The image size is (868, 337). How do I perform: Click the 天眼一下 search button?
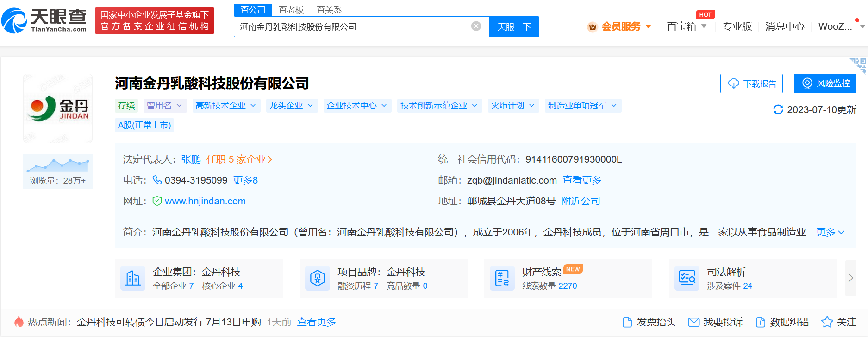(x=514, y=27)
